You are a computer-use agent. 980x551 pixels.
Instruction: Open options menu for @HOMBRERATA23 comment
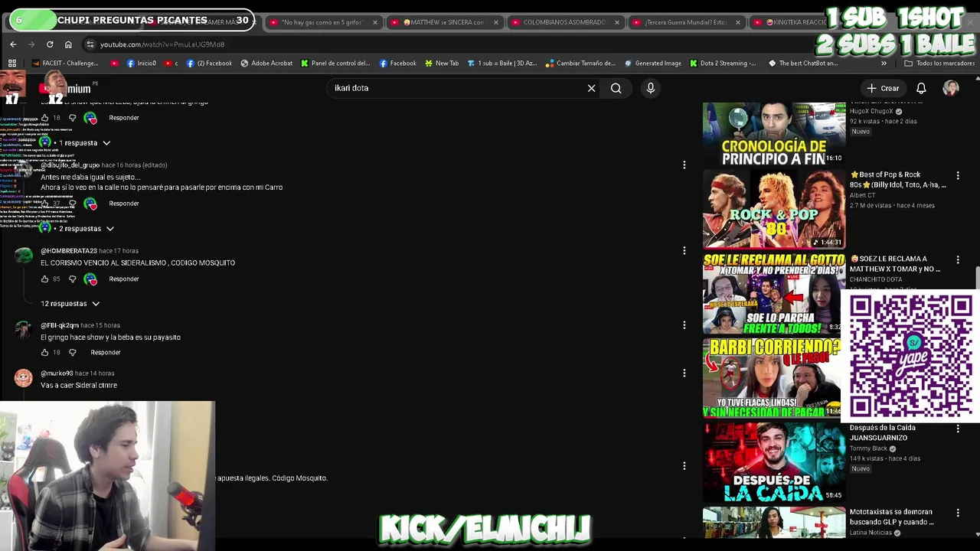tap(684, 250)
